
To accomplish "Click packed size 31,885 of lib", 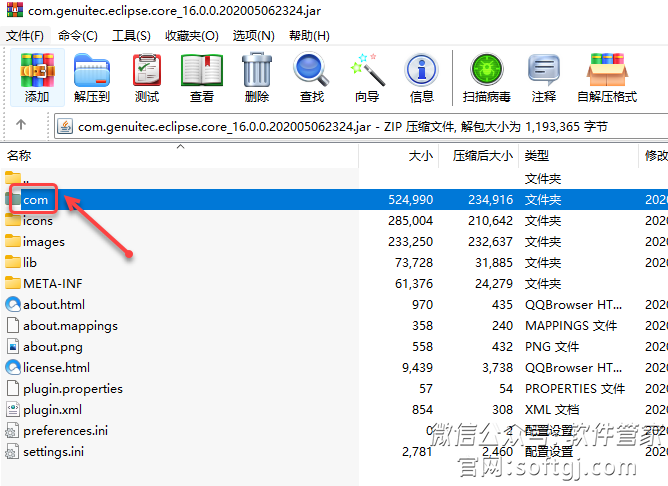I will pos(494,262).
